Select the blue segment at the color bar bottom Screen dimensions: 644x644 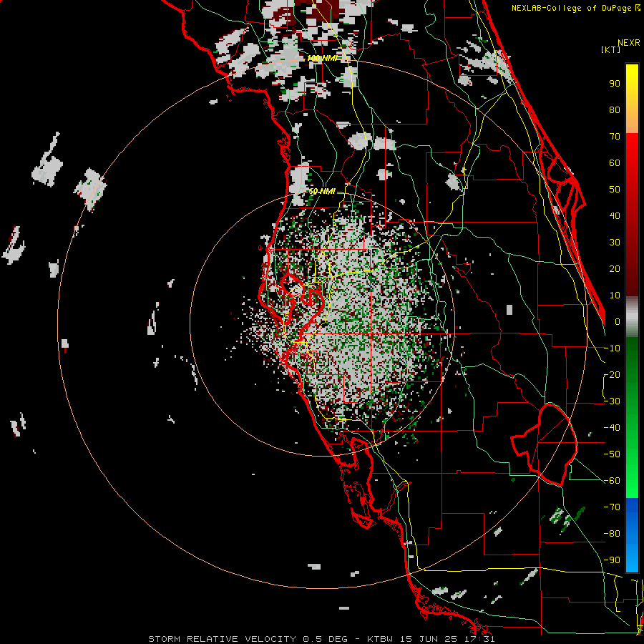pyautogui.click(x=632, y=535)
